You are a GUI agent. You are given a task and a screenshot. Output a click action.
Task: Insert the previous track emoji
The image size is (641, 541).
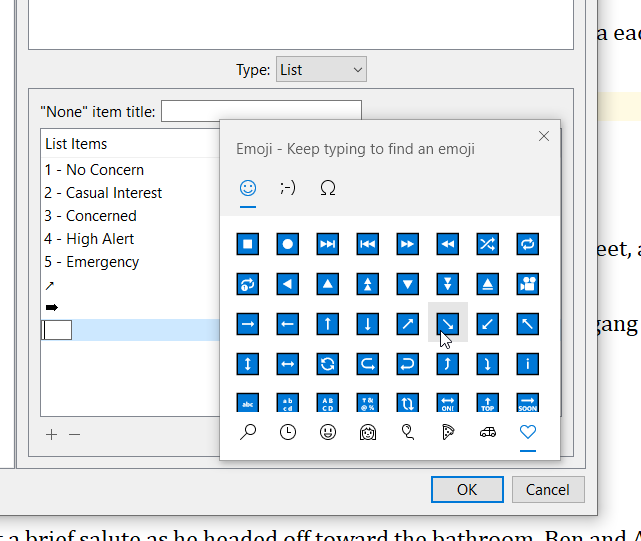(x=368, y=244)
